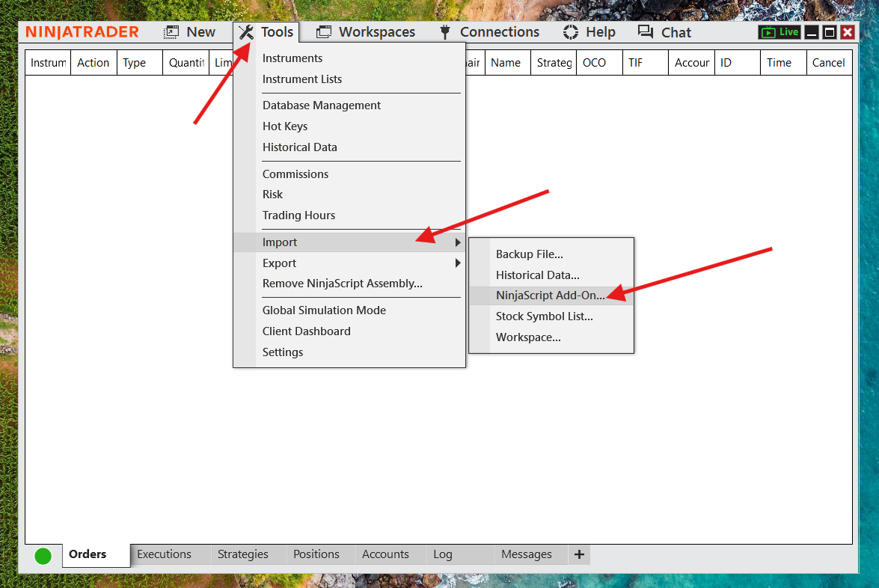Image resolution: width=879 pixels, height=588 pixels.
Task: Add a new tab with plus icon
Action: tap(579, 554)
